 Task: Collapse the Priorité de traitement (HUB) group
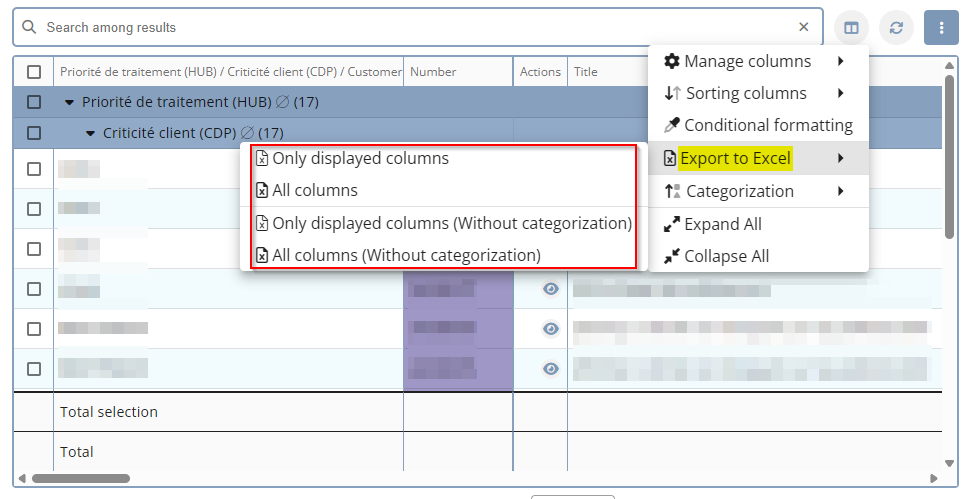69,102
